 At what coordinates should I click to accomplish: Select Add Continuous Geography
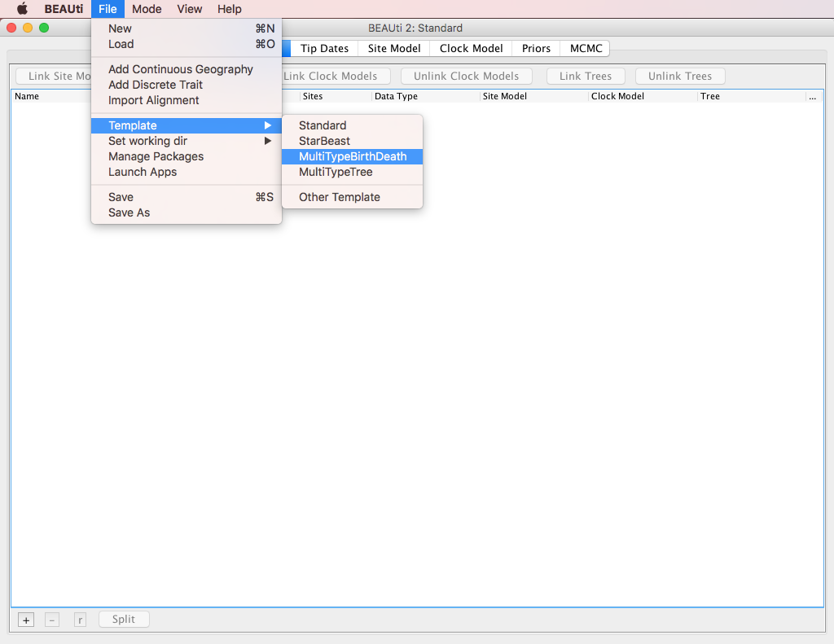pyautogui.click(x=187, y=69)
